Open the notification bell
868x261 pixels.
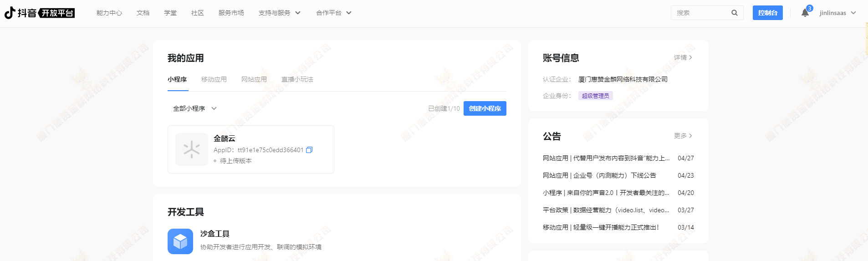tap(805, 13)
